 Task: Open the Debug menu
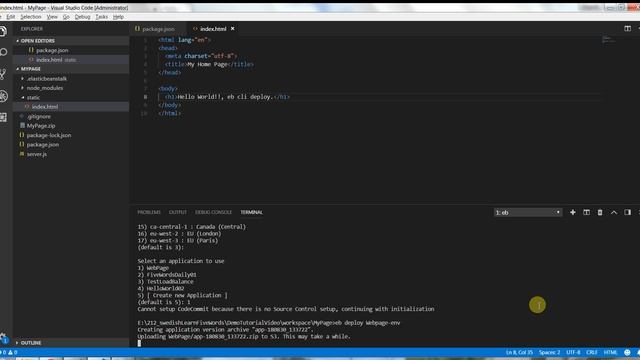(82, 17)
